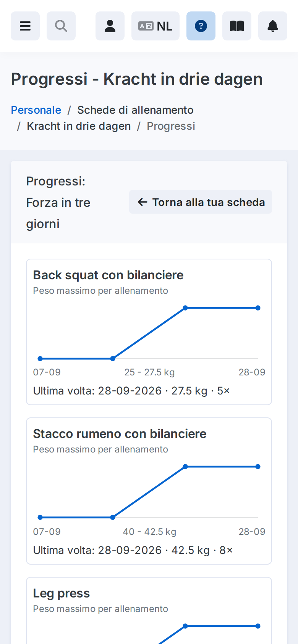The height and width of the screenshot is (644, 298).
Task: Follow the Personale breadcrumb link
Action: 36,110
